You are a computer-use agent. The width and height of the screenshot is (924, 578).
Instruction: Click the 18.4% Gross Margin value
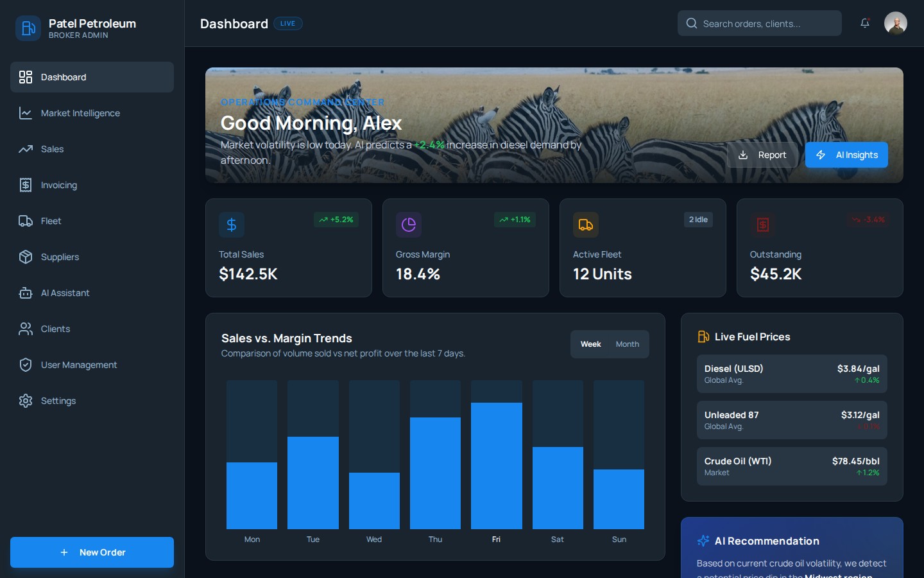418,274
